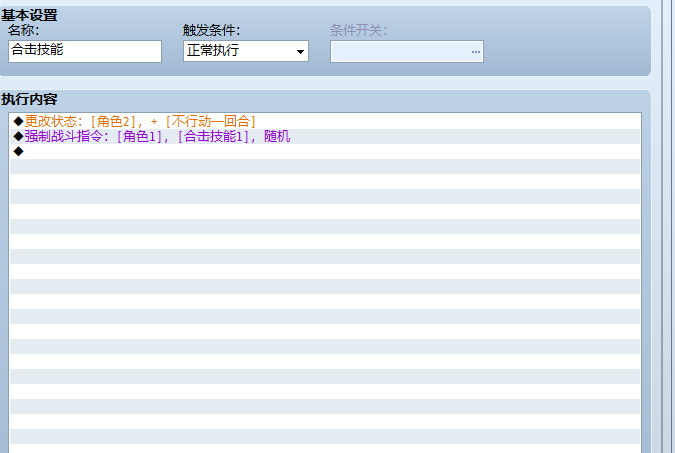The image size is (675, 453).
Task: Click the diamond marker before 更改状态
Action: point(19,121)
